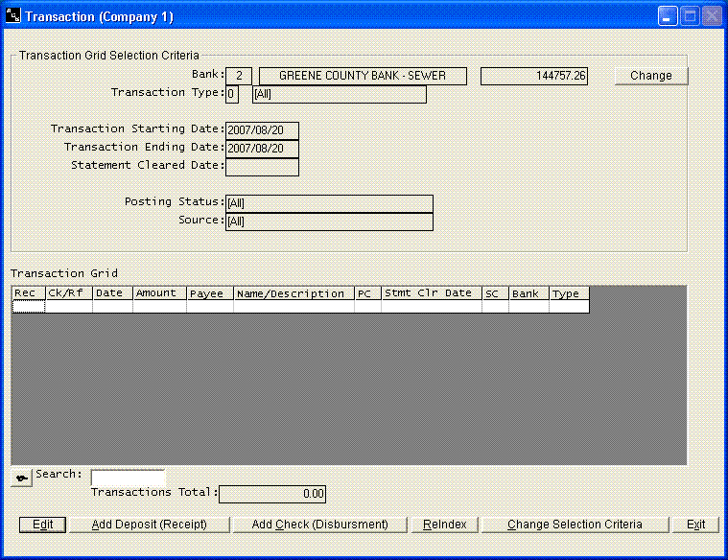Screen dimensions: 728x560
Task: Select the Transaction Starting Date field
Action: point(262,130)
